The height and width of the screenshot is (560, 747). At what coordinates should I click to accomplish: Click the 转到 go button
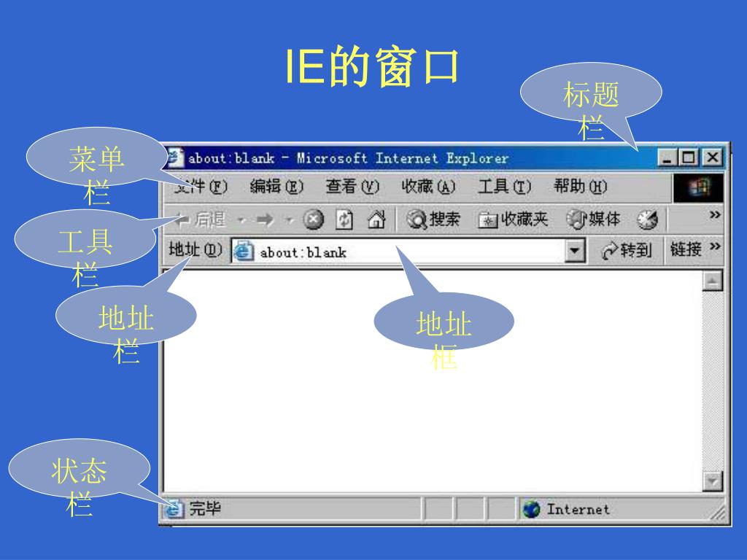(626, 251)
